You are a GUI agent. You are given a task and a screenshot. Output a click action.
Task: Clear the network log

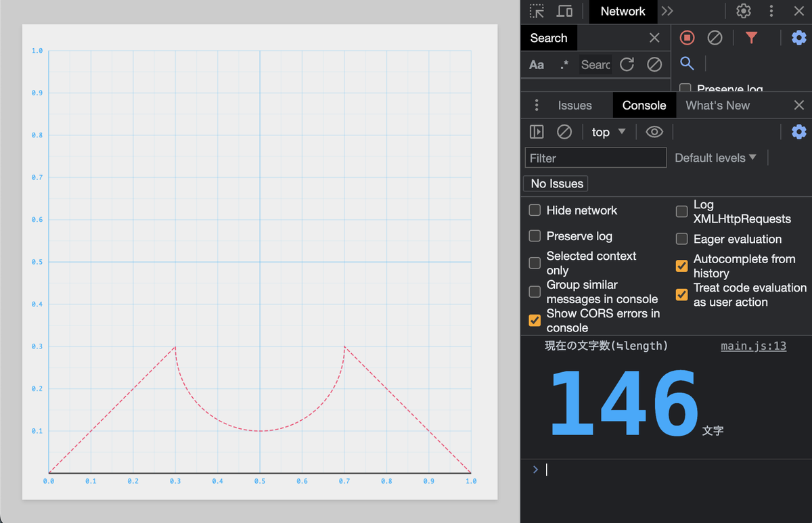715,38
